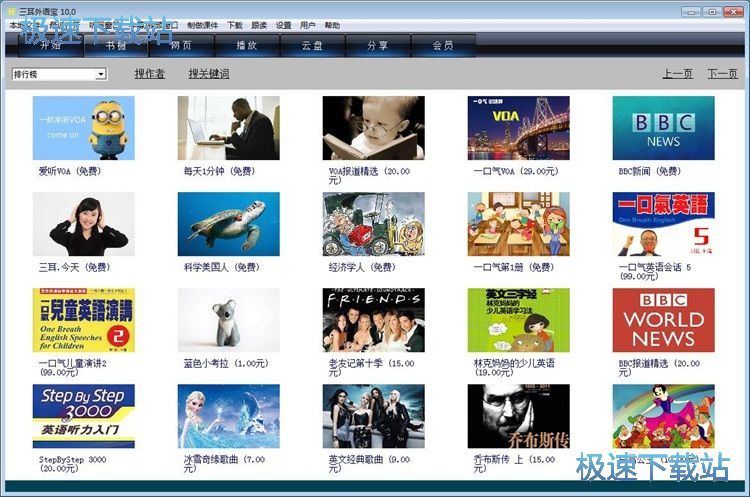The image size is (750, 497).
Task: Open the 跟读 menu
Action: [259, 25]
